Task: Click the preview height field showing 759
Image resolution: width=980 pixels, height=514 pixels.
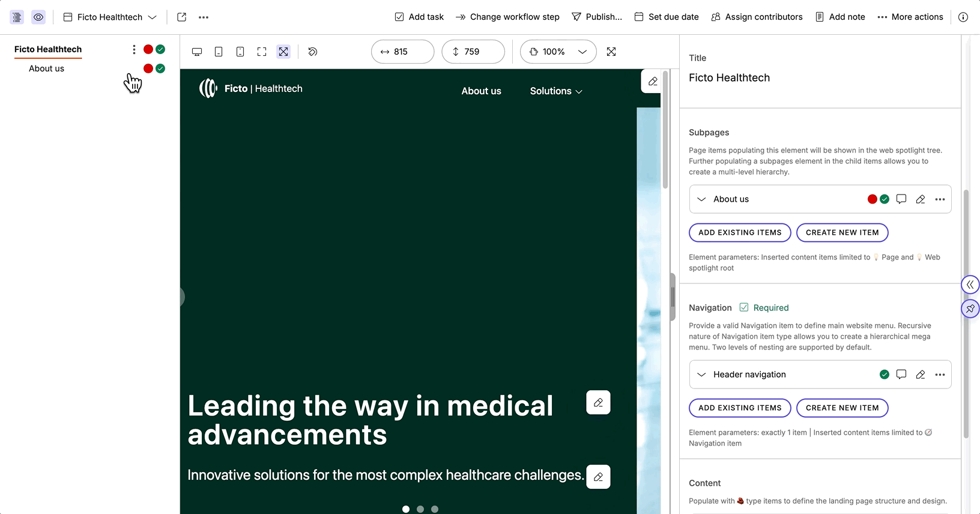Action: click(473, 52)
